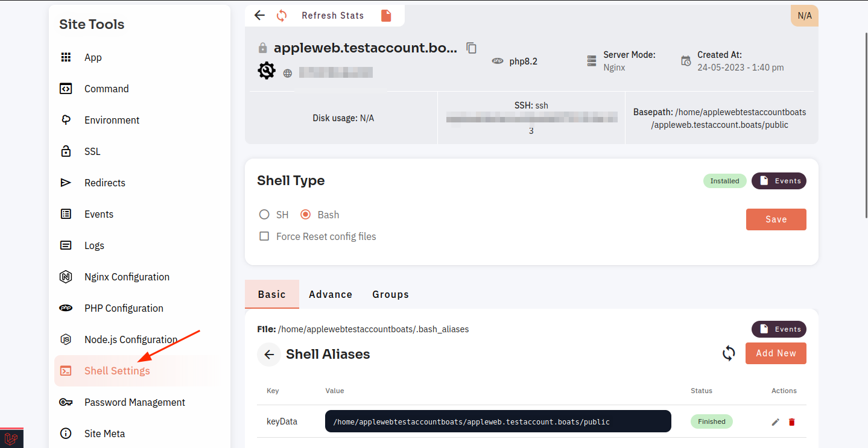Click Add New alias
The image size is (868, 448).
tap(776, 353)
